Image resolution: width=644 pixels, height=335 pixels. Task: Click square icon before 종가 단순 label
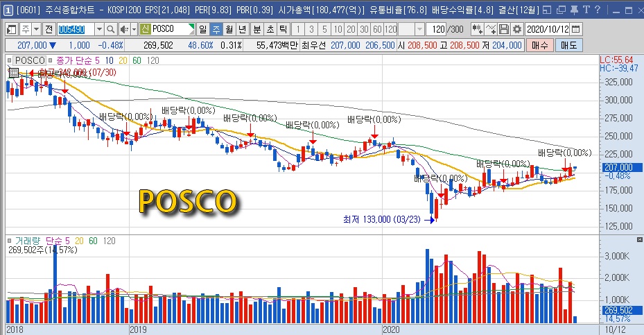coord(51,60)
